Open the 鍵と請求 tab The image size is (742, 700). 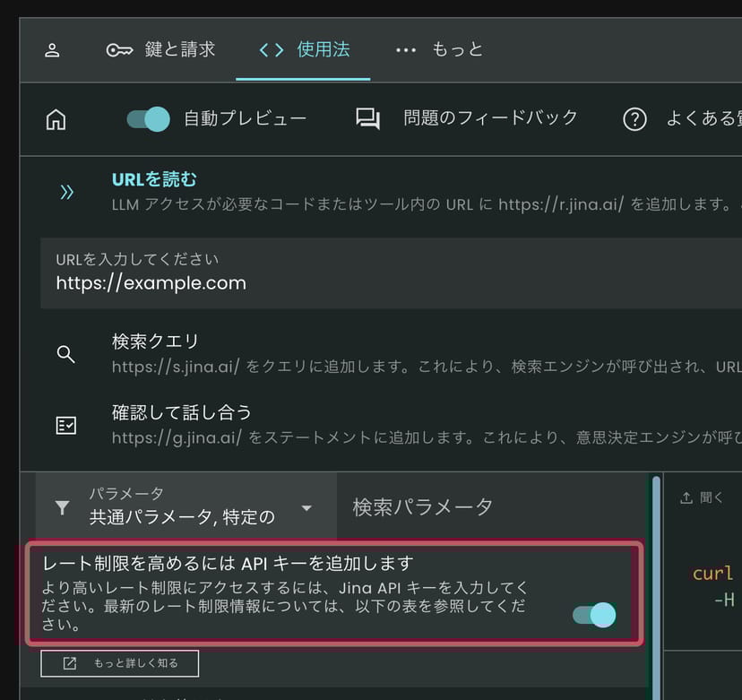tap(161, 50)
